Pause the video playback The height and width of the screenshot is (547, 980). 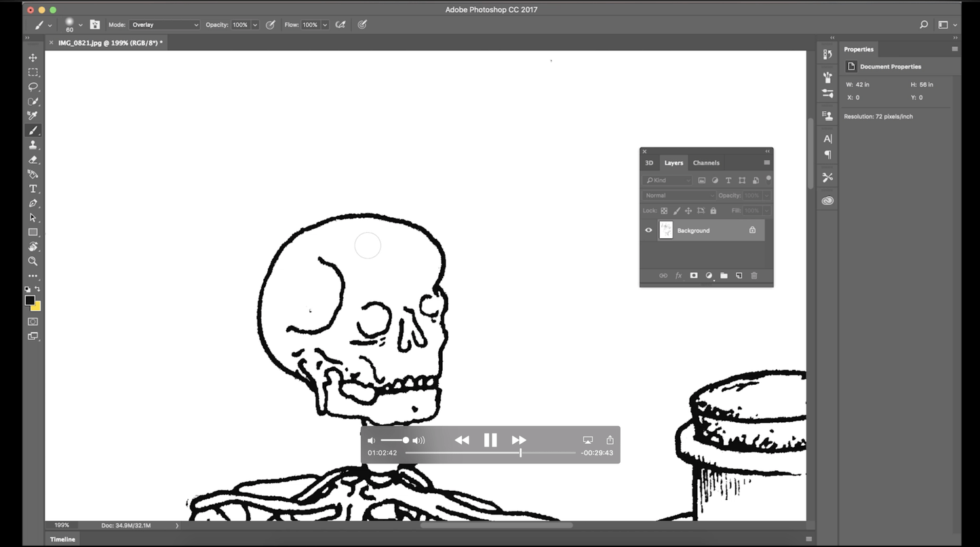coord(490,440)
